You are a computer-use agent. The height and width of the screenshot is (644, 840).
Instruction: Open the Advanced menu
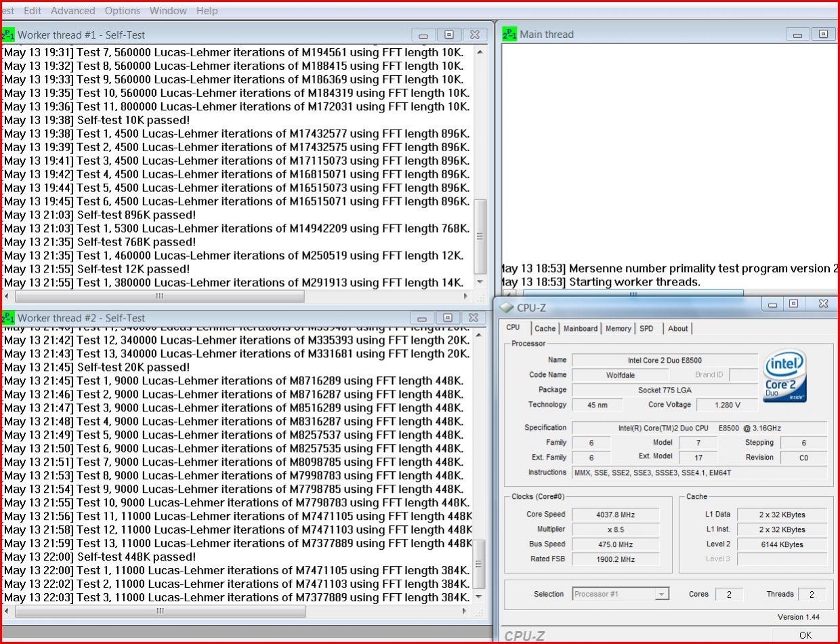point(72,11)
